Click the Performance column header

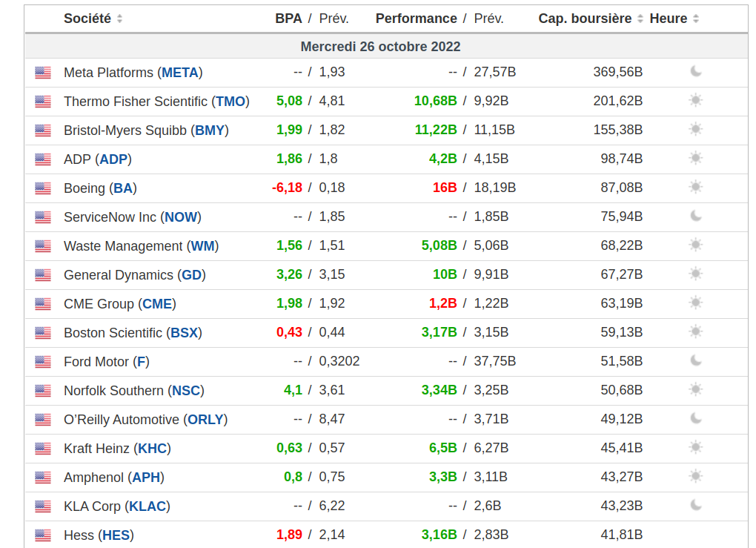[x=416, y=19]
